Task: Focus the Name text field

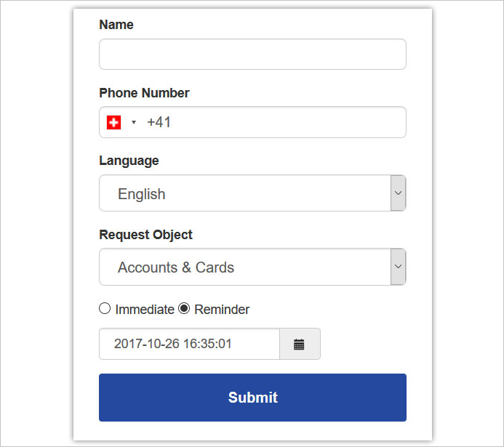Action: point(252,55)
